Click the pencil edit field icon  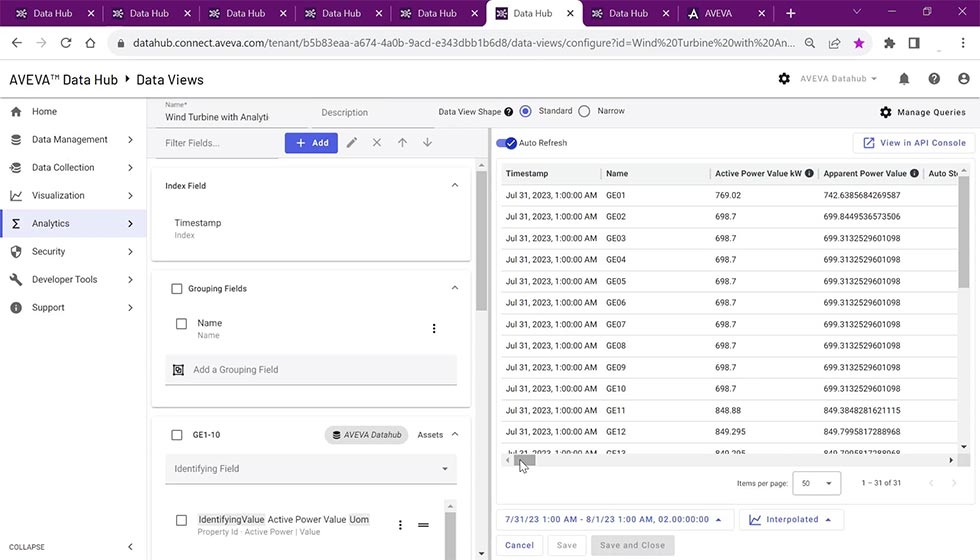pyautogui.click(x=352, y=143)
